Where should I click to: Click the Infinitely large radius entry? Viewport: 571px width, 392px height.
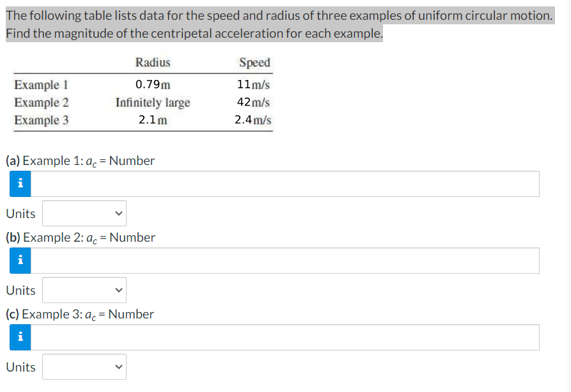tap(152, 102)
